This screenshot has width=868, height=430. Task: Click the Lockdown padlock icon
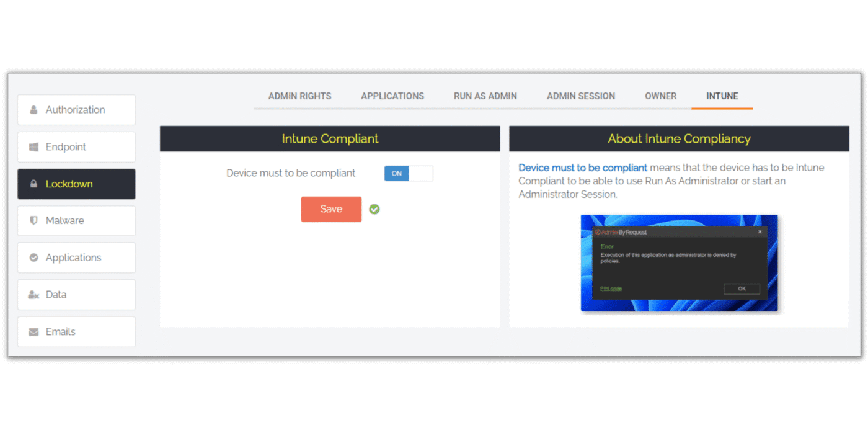tap(33, 184)
